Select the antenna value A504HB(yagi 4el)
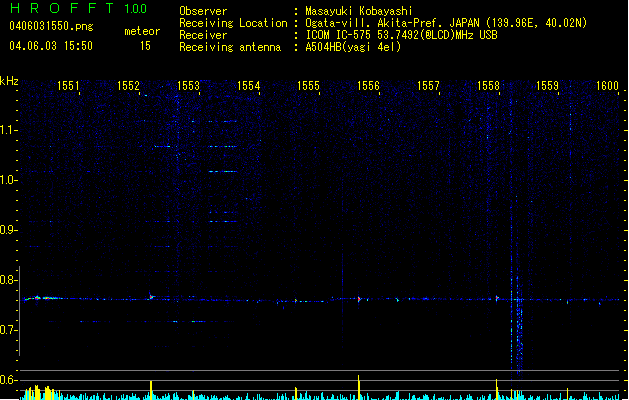 tap(353, 47)
